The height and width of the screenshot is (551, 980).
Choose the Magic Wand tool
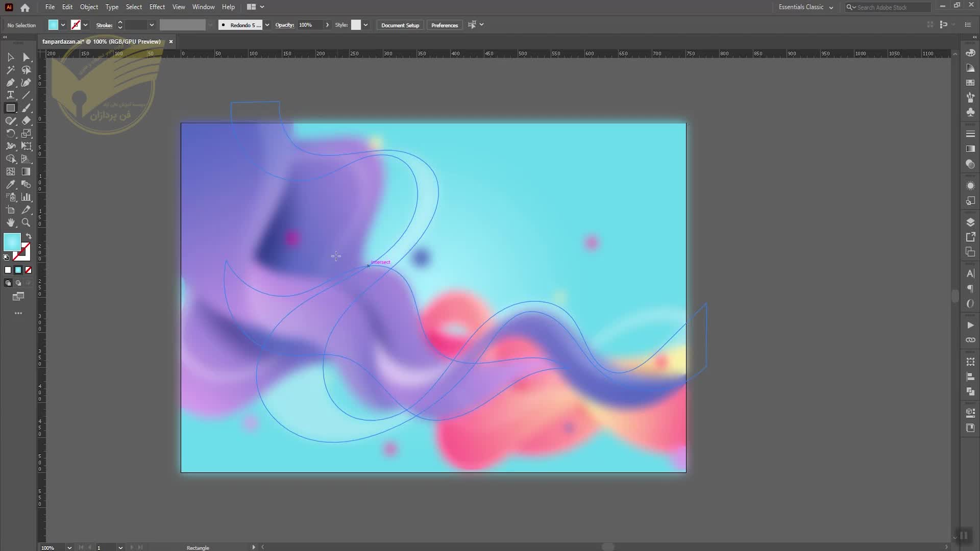[x=10, y=70]
